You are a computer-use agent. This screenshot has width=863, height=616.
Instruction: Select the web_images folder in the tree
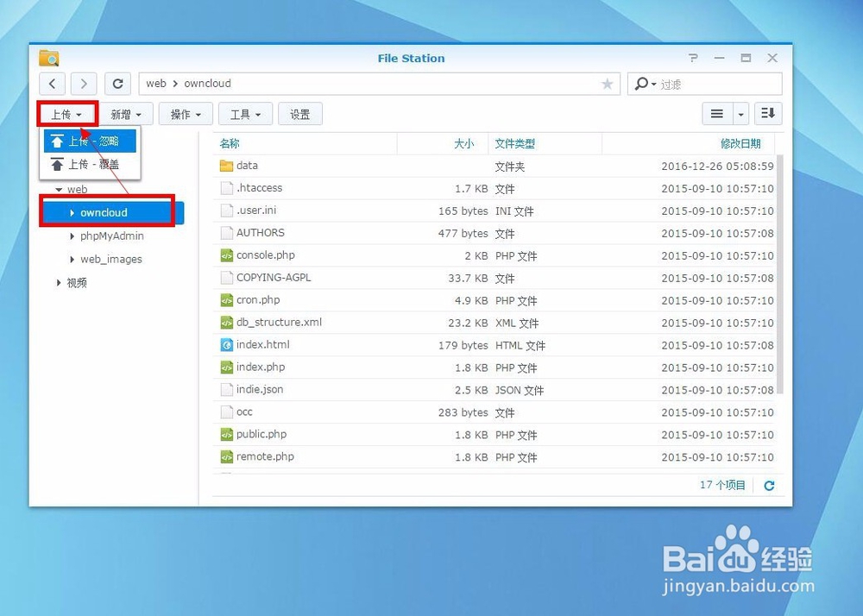coord(111,259)
